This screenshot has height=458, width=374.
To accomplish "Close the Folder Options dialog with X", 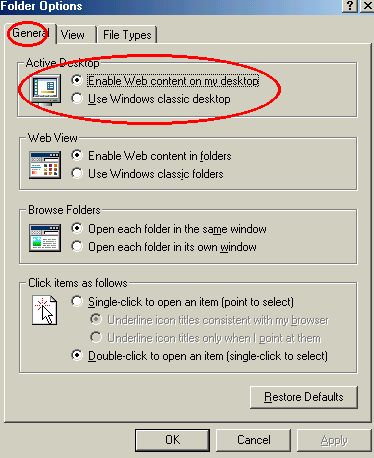I will (x=367, y=6).
